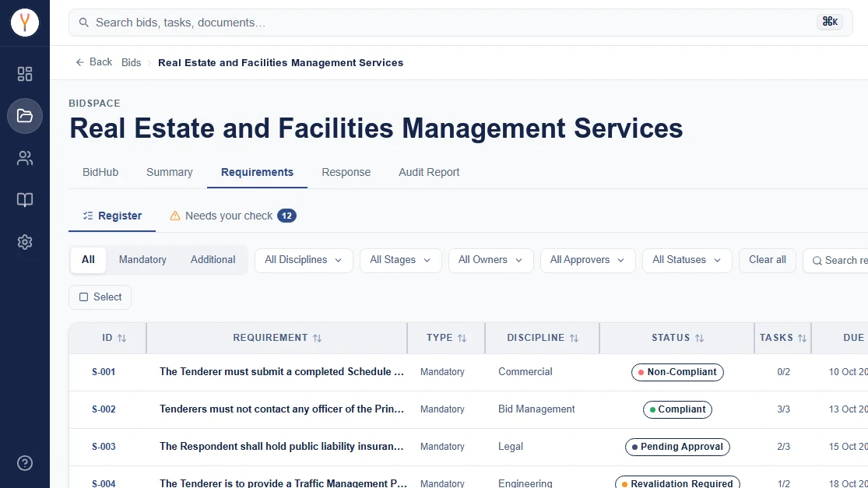868x488 pixels.
Task: Sort by Type column arrows
Action: point(462,338)
